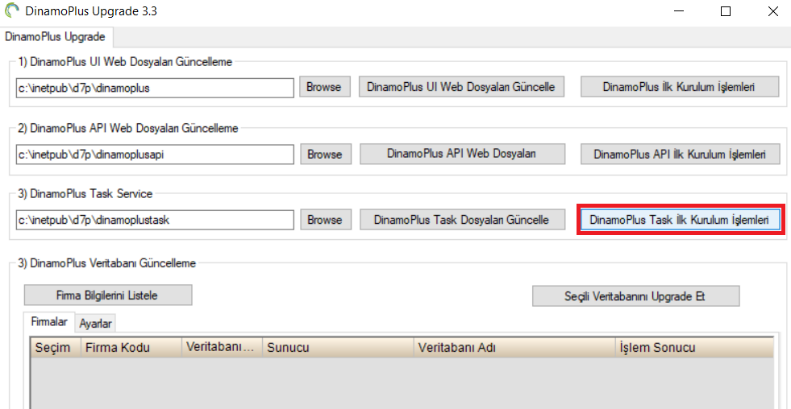791x409 pixels.
Task: Click the dinamoplustask path field
Action: pos(155,220)
